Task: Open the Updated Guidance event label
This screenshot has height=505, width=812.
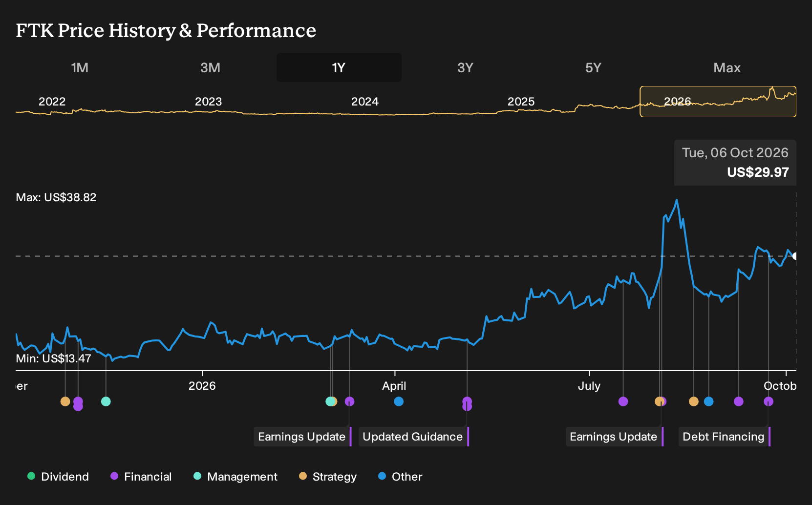Action: click(414, 437)
